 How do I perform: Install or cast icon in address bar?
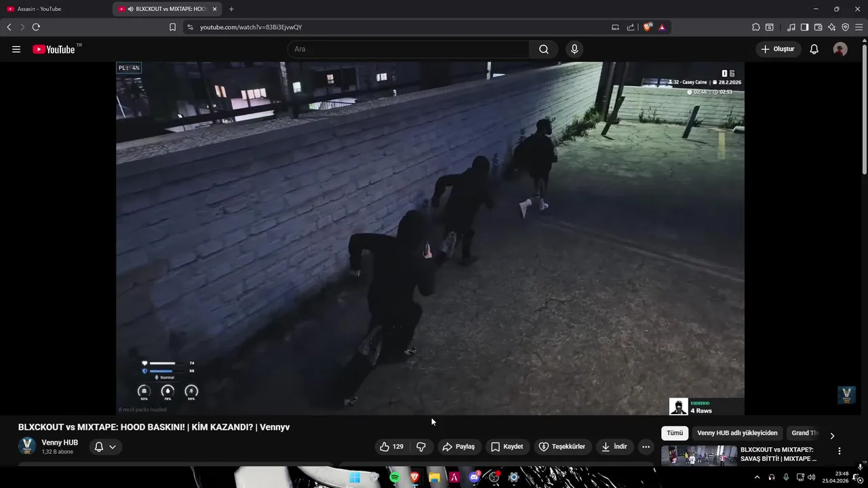(x=615, y=27)
